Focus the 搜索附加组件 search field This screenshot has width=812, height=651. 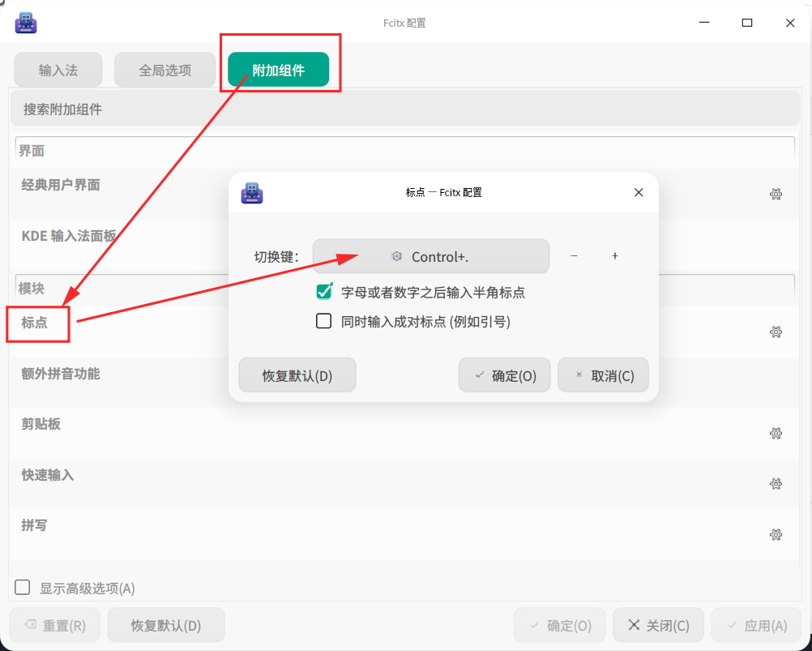coord(405,109)
